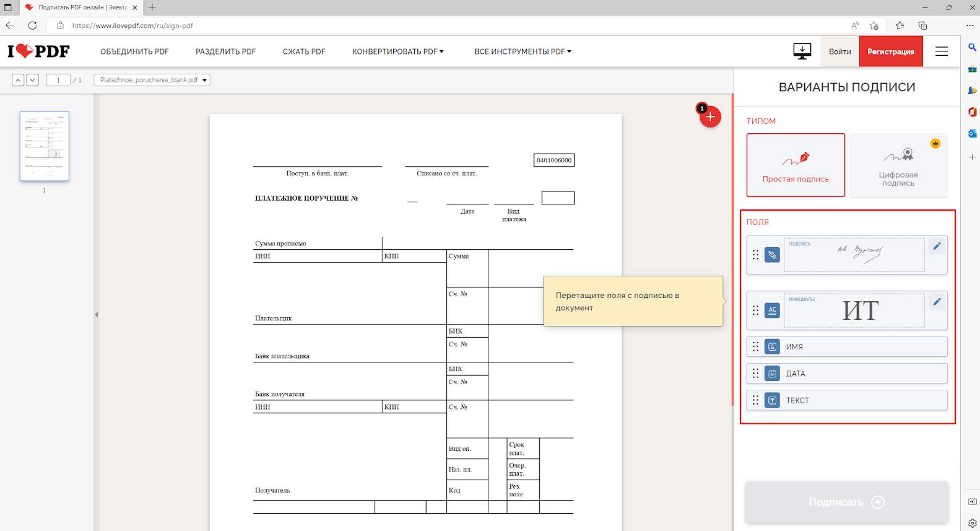Click the text field T icon
The width and height of the screenshot is (980, 531).
click(772, 400)
